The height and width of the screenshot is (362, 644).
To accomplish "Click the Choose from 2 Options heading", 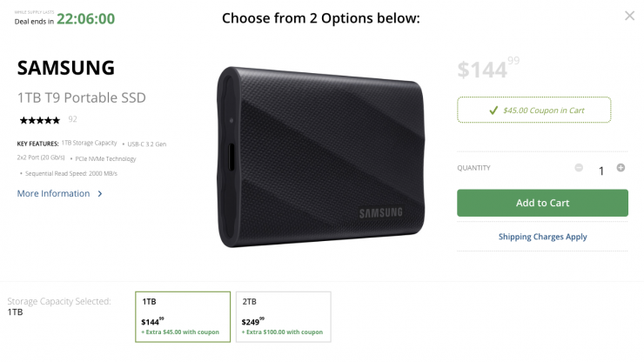I will (320, 17).
